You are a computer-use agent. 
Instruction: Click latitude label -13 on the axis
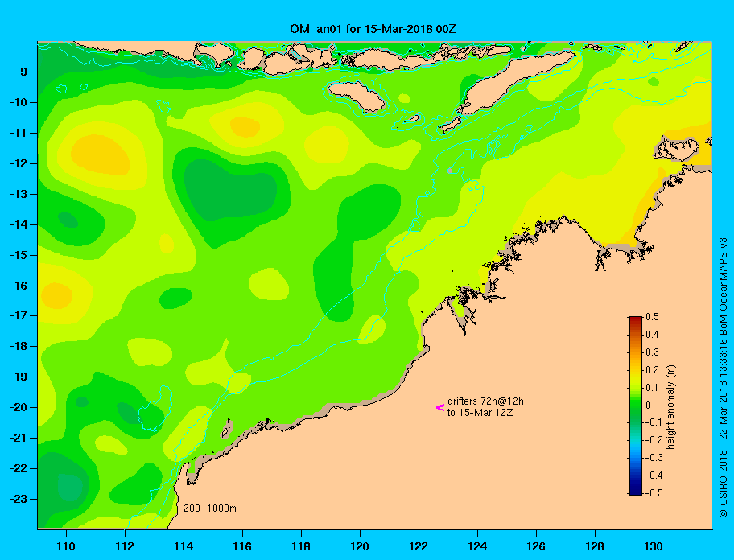tap(19, 194)
